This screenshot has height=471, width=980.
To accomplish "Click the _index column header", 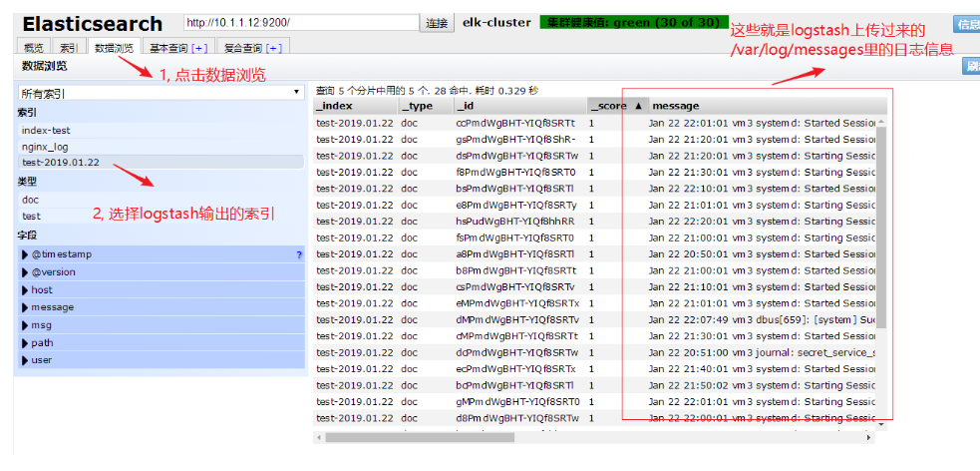I will (x=356, y=106).
